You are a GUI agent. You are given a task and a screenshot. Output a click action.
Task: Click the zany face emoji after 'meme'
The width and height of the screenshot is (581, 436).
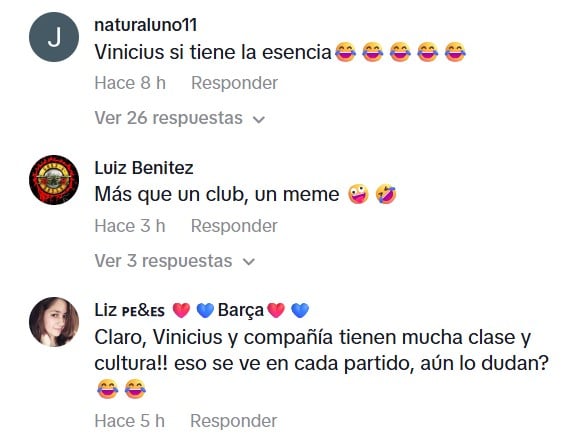point(358,194)
